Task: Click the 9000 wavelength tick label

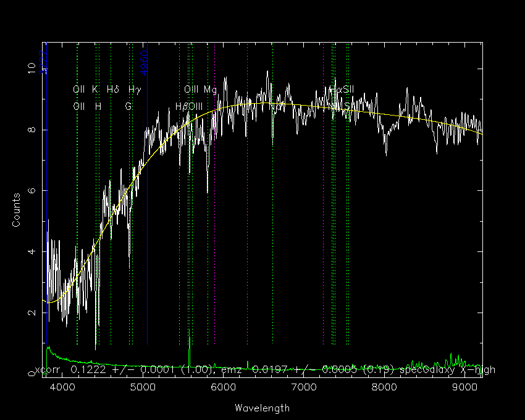Action: 464,387
